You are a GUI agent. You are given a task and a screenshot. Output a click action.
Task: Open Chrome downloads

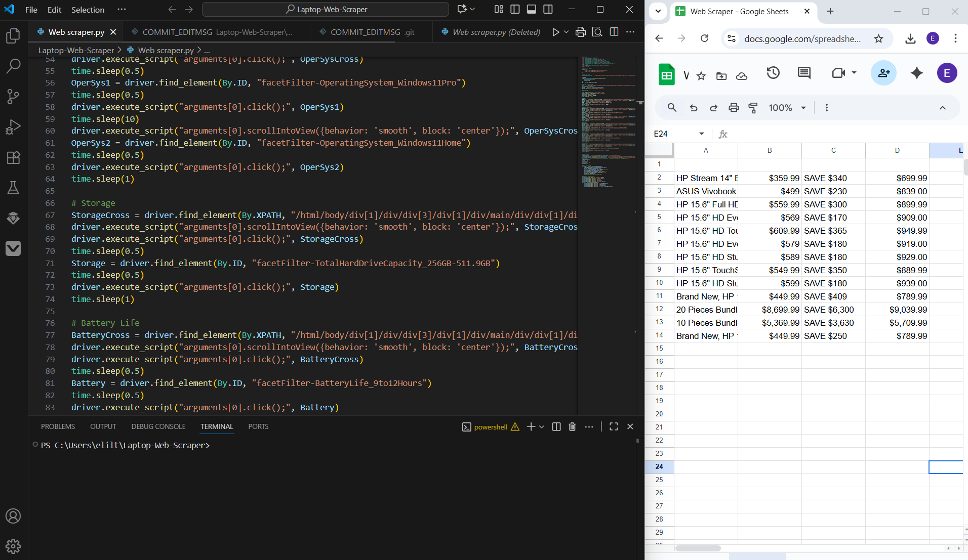pyautogui.click(x=910, y=38)
